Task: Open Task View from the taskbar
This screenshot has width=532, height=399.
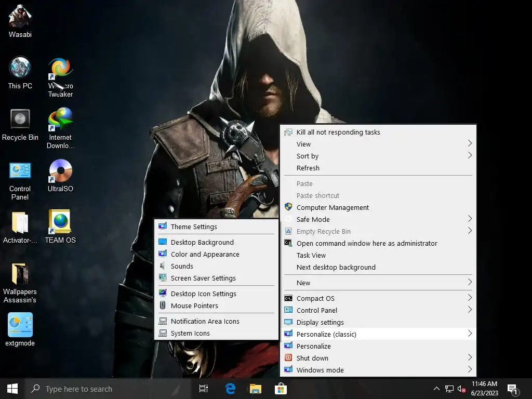Action: click(204, 389)
